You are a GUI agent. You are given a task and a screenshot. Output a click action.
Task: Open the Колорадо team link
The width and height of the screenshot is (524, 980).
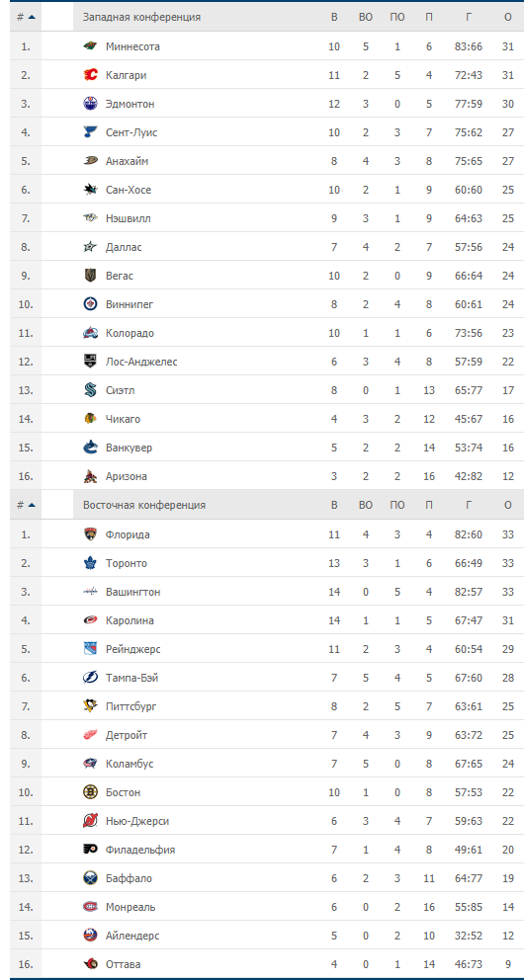pyautogui.click(x=131, y=333)
